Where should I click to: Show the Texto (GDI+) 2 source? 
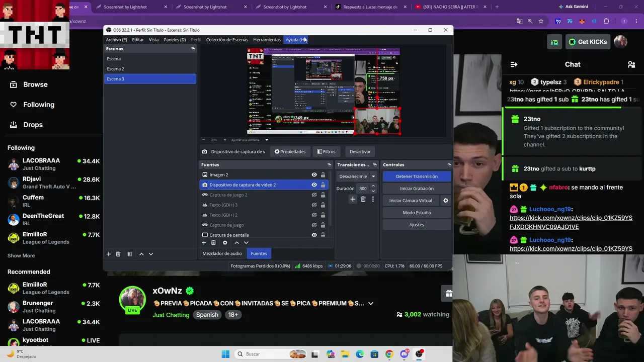pos(314,215)
